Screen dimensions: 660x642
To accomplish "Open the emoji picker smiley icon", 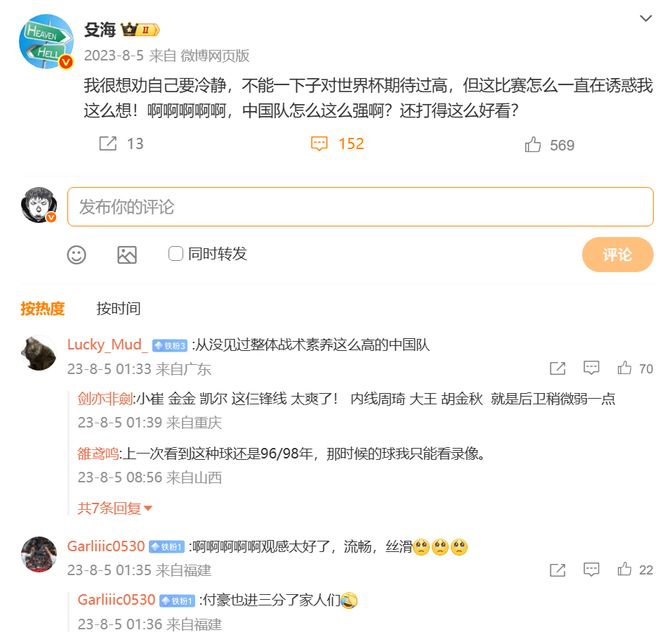I will coord(77,255).
